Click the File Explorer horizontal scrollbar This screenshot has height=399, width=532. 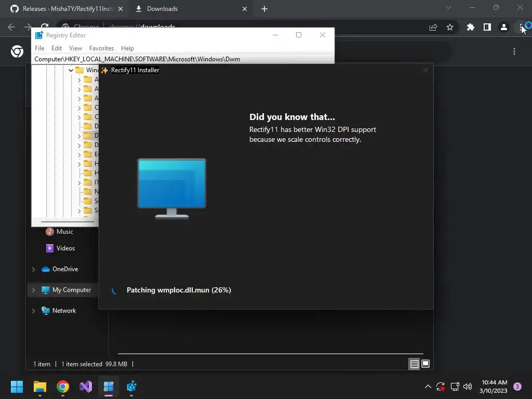[x=270, y=353]
